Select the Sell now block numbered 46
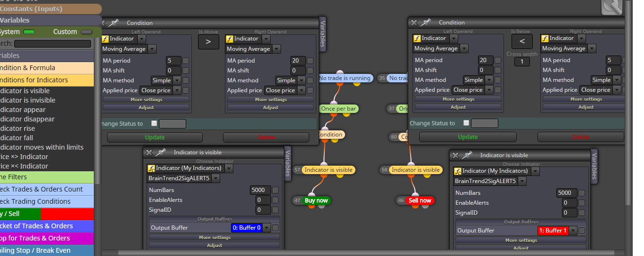This screenshot has width=644, height=256. coord(420,200)
